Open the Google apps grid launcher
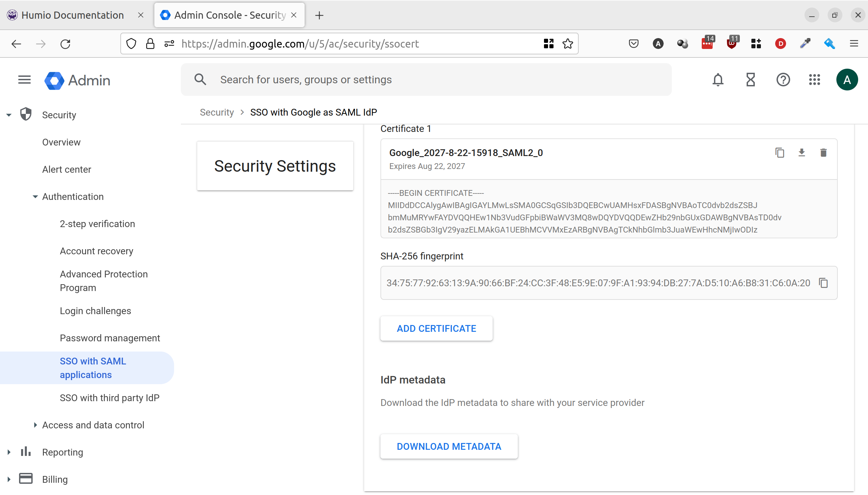The width and height of the screenshot is (868, 495). tap(815, 80)
